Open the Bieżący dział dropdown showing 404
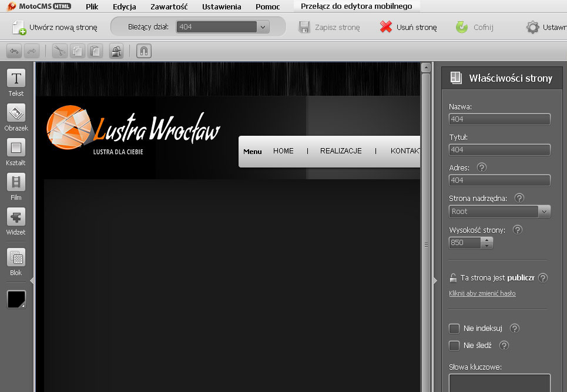 coord(263,26)
